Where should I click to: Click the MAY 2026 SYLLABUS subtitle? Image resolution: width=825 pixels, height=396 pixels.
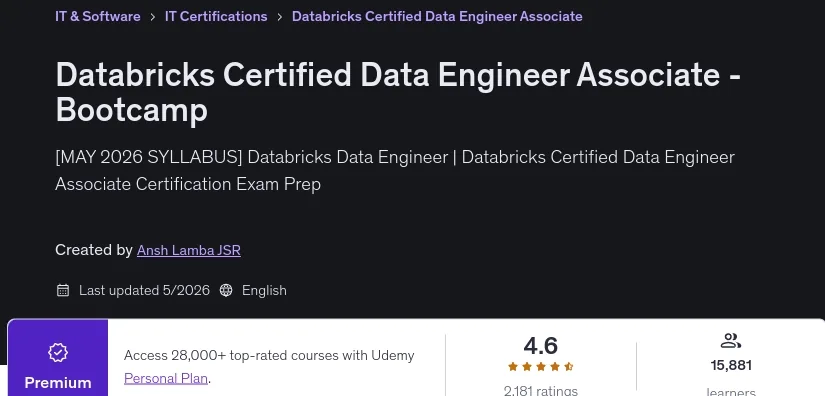(395, 170)
